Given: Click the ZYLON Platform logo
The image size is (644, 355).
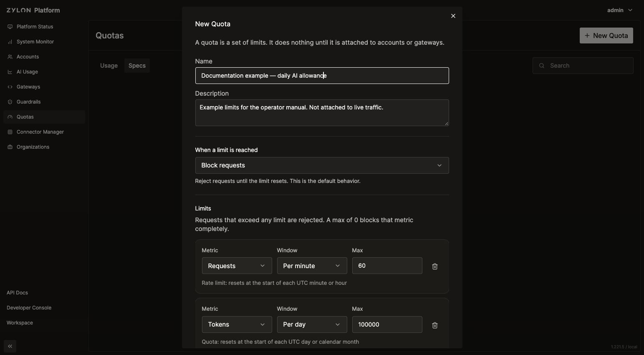Looking at the screenshot, I should [33, 10].
